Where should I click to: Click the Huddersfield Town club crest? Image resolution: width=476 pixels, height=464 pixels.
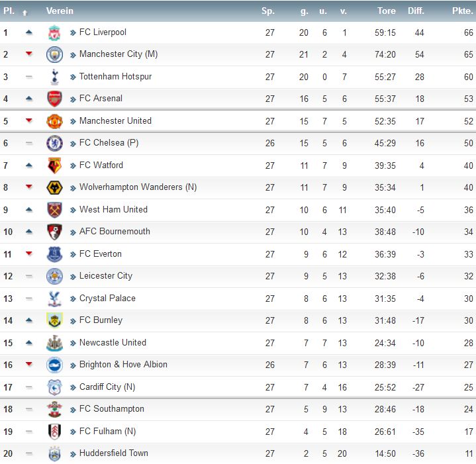tap(55, 454)
